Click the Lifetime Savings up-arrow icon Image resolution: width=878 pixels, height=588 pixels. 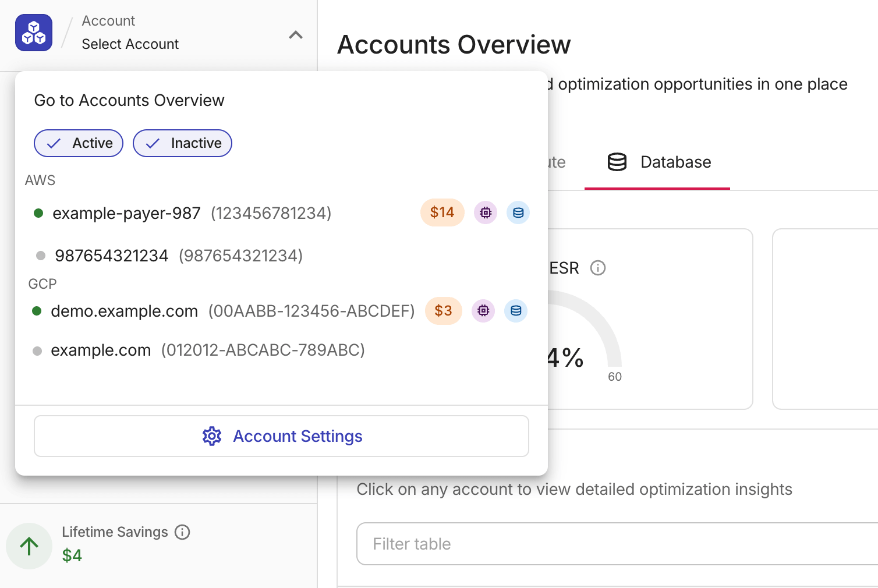(x=29, y=546)
